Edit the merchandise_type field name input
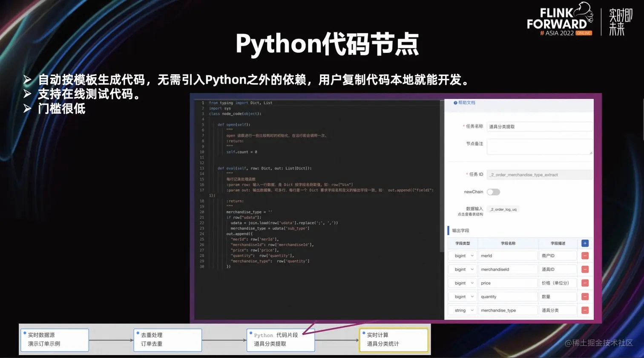This screenshot has height=358, width=644. coord(508,310)
